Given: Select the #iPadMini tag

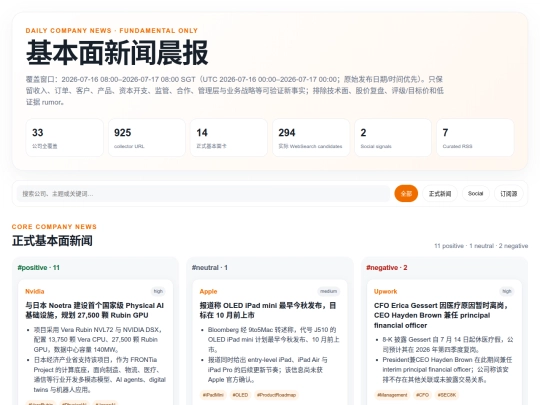Looking at the screenshot, I should 213,395.
